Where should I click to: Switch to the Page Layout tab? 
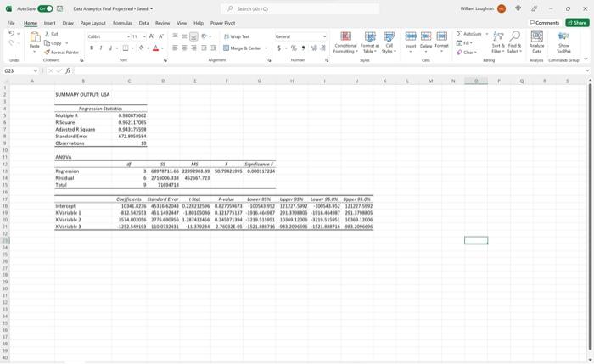pyautogui.click(x=92, y=23)
